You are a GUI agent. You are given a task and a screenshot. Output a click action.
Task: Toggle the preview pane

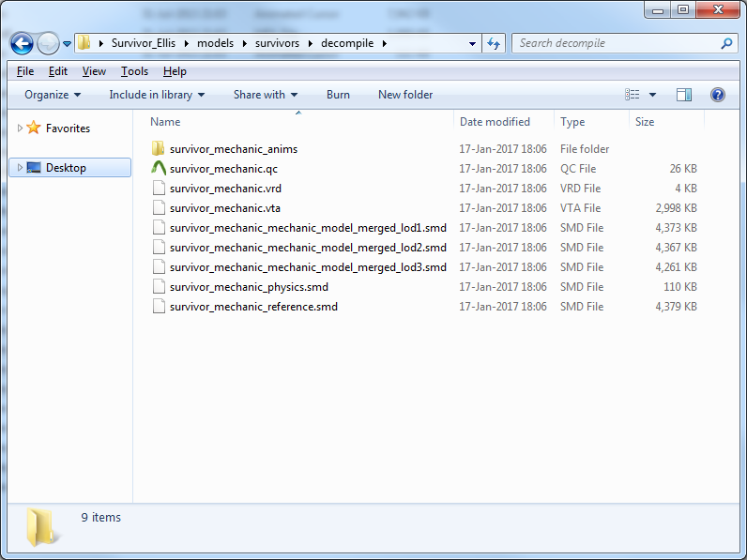click(x=684, y=95)
